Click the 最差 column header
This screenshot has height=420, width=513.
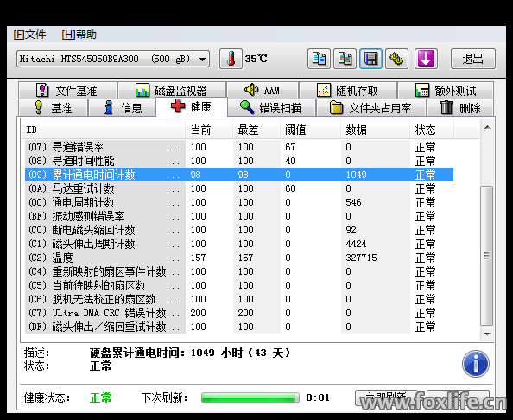point(256,130)
